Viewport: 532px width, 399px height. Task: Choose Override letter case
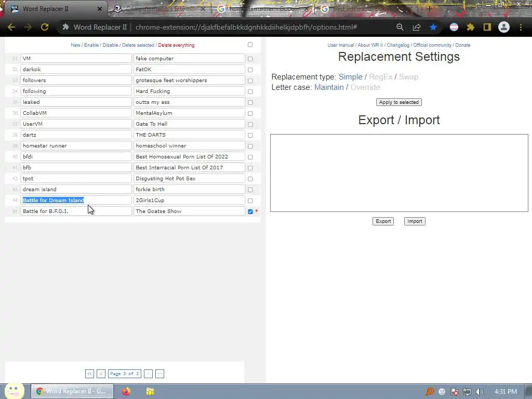(365, 87)
